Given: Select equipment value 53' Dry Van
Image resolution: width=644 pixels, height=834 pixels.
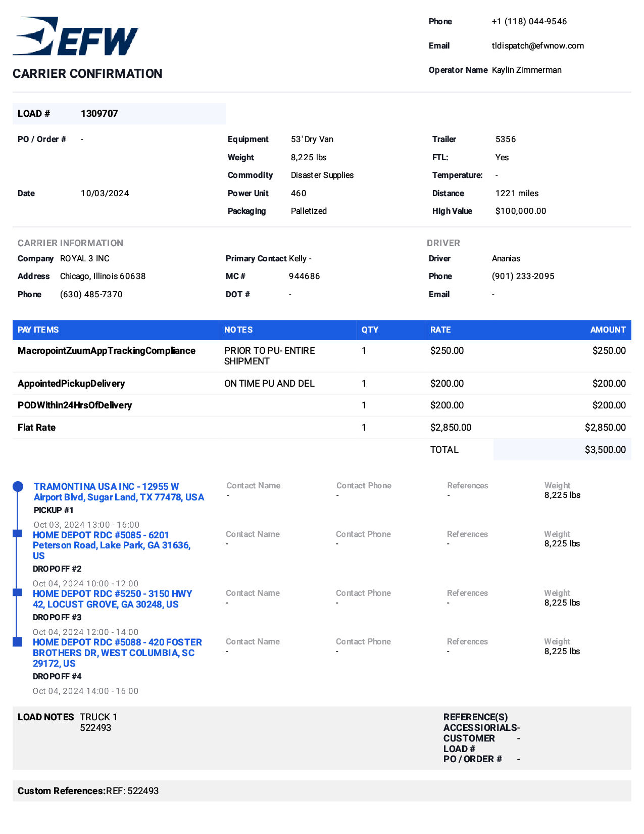Looking at the screenshot, I should [x=312, y=139].
